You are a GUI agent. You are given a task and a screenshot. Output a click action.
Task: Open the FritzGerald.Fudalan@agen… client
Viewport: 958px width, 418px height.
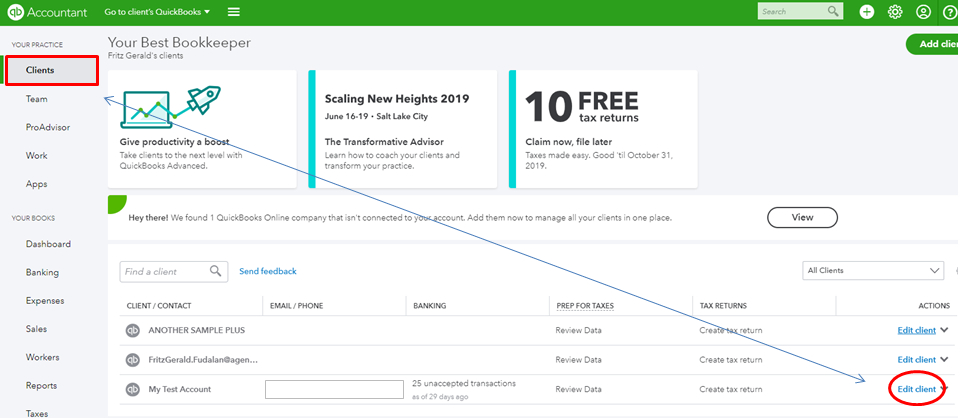point(203,360)
